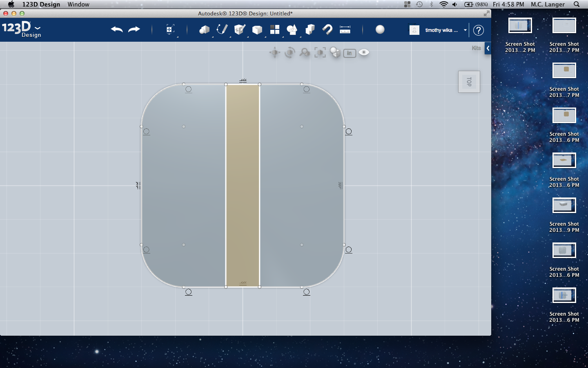
Task: Open the Primitives shapes tool
Action: pos(204,29)
